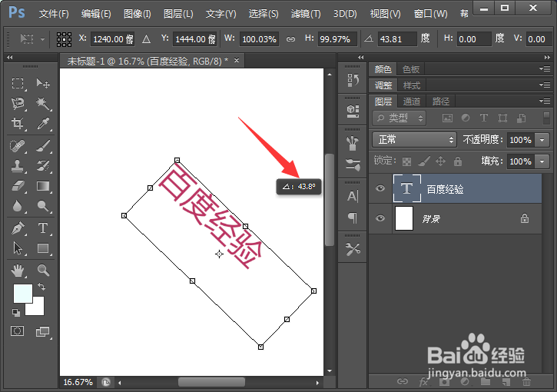Open the blend mode 正常 dropdown
Screen dimensions: 557x392
point(414,140)
